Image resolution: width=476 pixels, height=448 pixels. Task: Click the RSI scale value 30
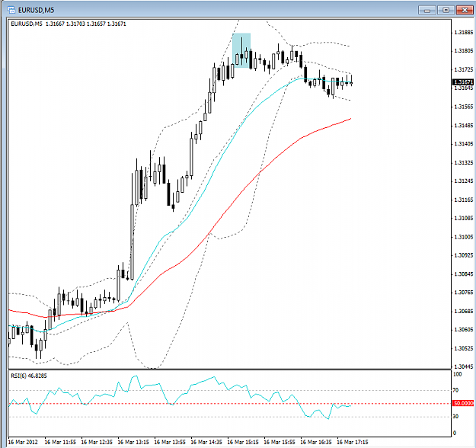pos(456,417)
